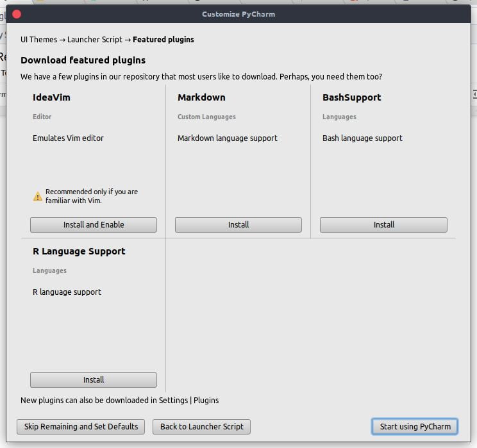477x448 pixels.
Task: Click the 'We have a few plugins' intro sentence
Action: 201,76
